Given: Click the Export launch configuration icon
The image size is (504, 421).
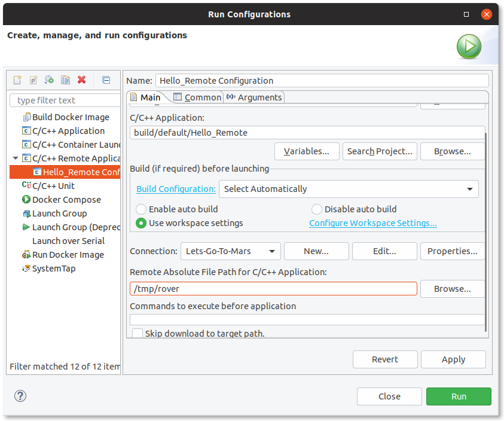Looking at the screenshot, I should coord(50,80).
